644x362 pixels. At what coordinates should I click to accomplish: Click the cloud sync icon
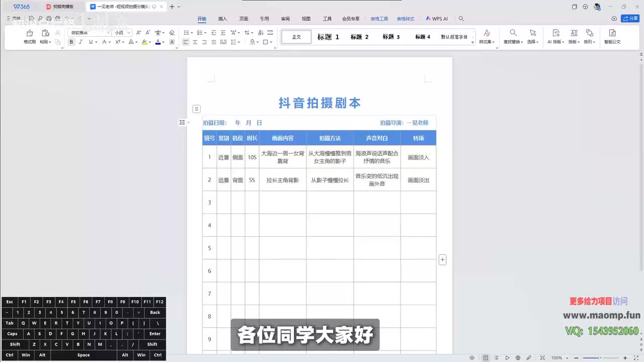click(614, 19)
